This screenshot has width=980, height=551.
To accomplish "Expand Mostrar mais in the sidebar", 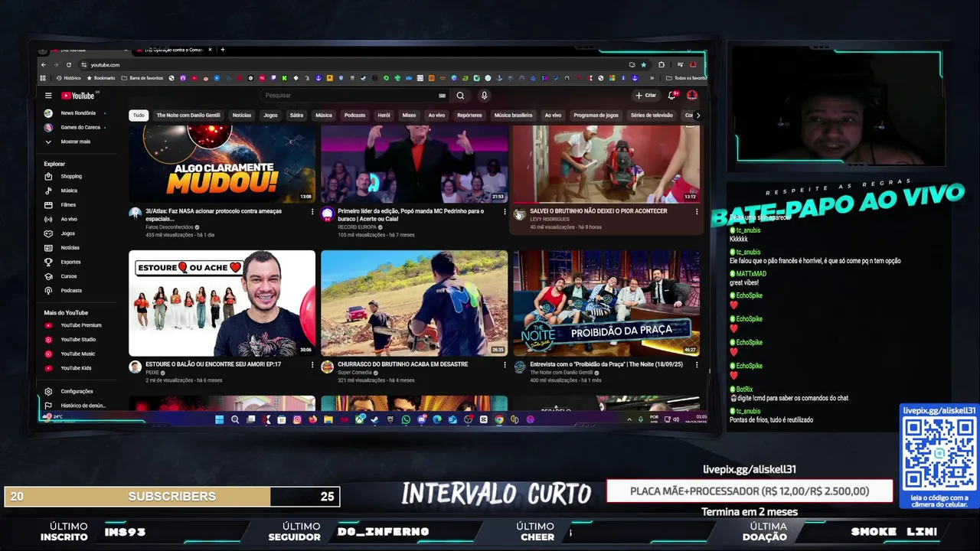I will (75, 142).
